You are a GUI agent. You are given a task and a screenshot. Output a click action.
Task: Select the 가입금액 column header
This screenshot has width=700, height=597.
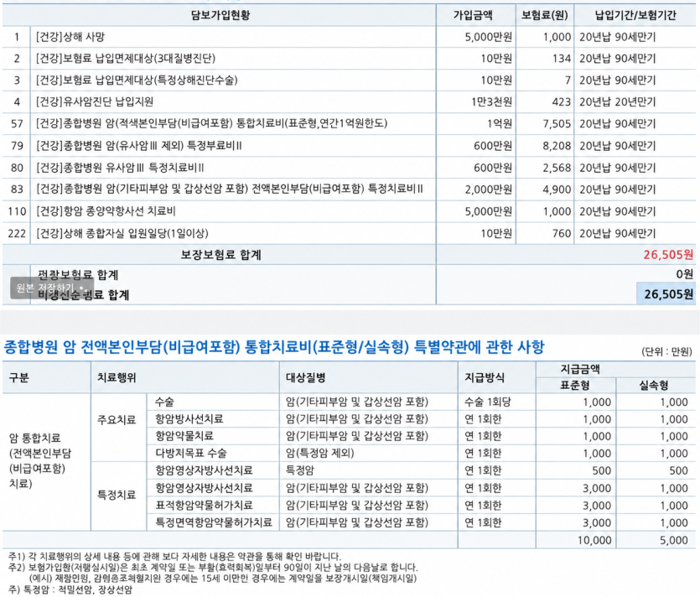click(473, 15)
